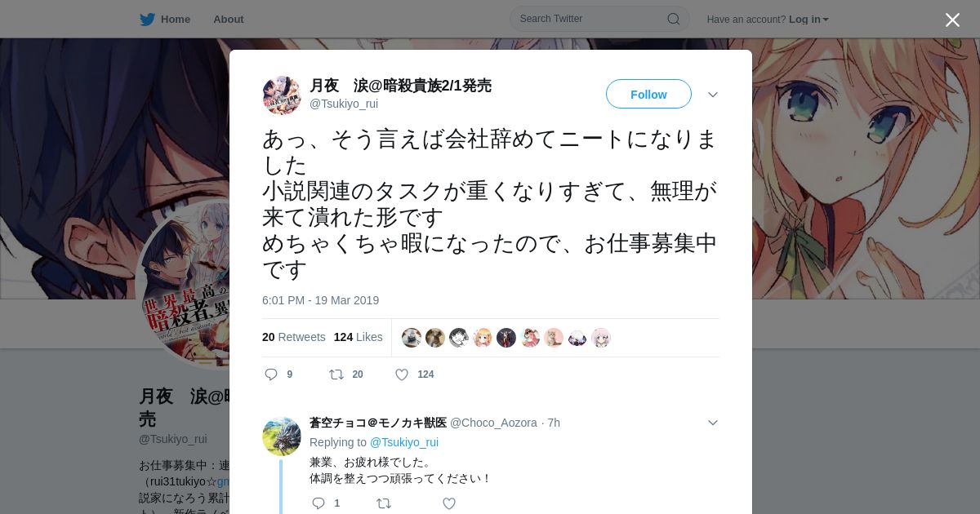Open the main tweet's more options chevron
This screenshot has height=514, width=980.
(713, 95)
